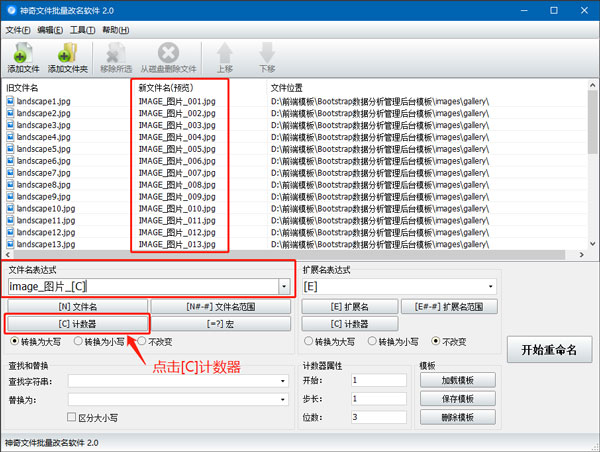This screenshot has width=600, height=452.
Task: Select file icon next to landscape9.jpg
Action: [10, 196]
